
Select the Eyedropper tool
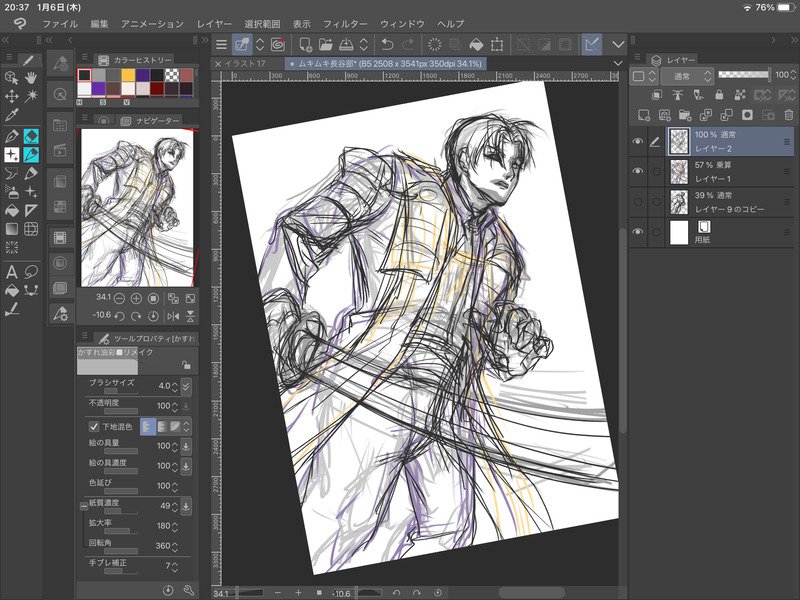[12, 115]
